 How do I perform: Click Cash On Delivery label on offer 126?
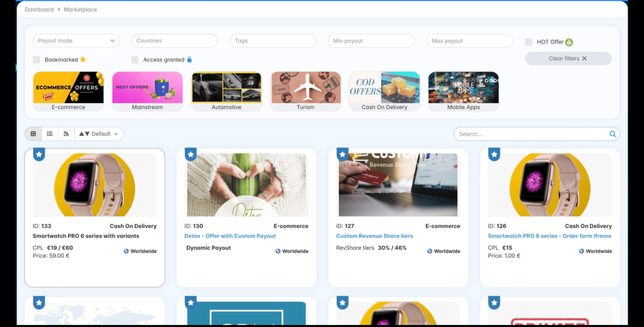[589, 226]
